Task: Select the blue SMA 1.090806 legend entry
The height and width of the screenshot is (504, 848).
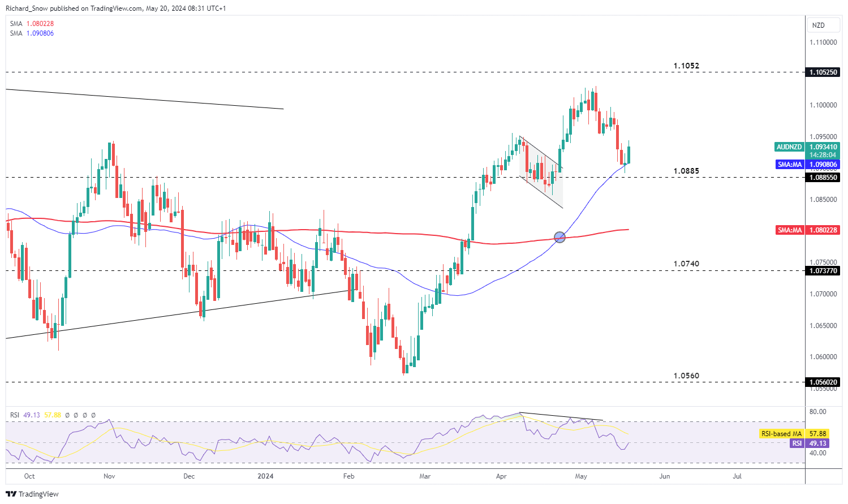Action: tap(32, 33)
